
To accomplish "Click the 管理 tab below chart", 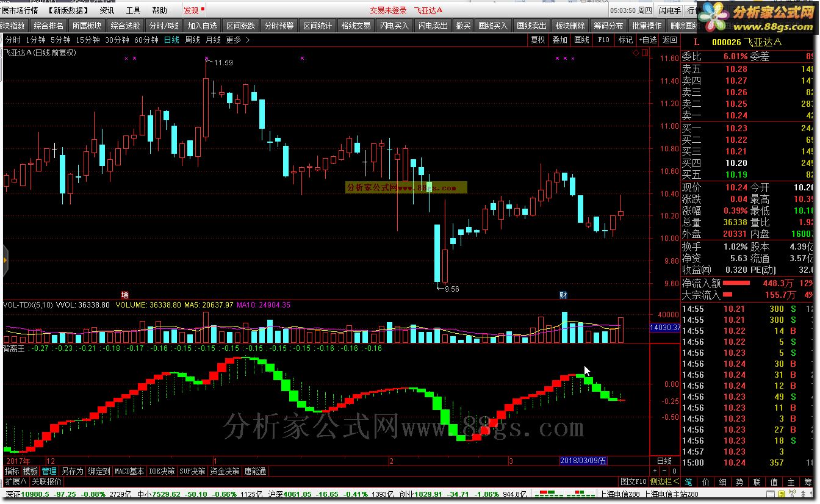I will (x=49, y=472).
